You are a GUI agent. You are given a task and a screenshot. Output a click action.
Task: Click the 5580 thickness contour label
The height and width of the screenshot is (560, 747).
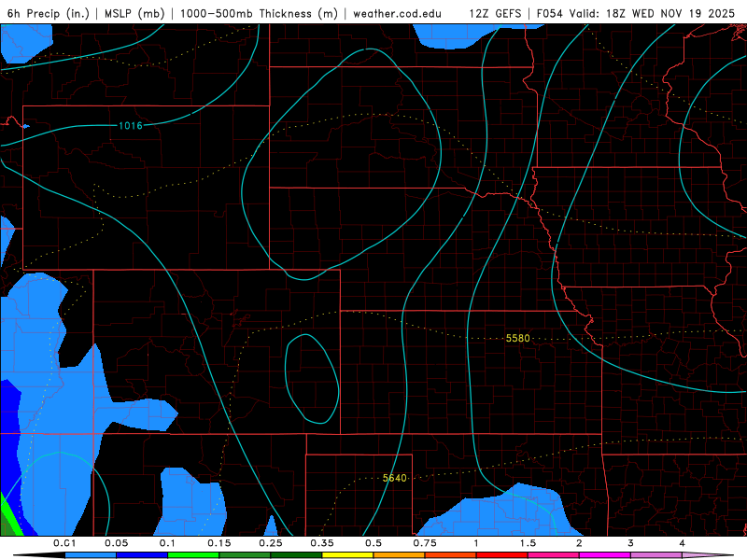(518, 338)
